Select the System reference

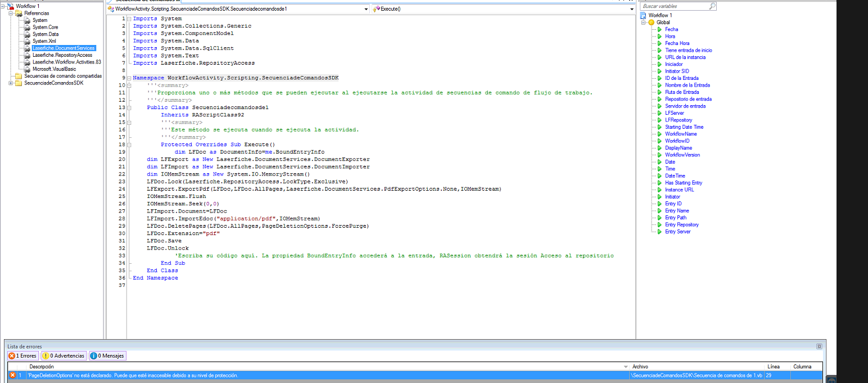(x=40, y=20)
